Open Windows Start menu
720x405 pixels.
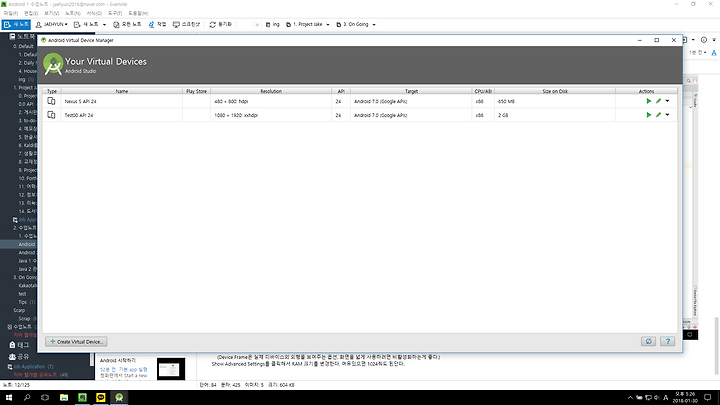[x=9, y=397]
